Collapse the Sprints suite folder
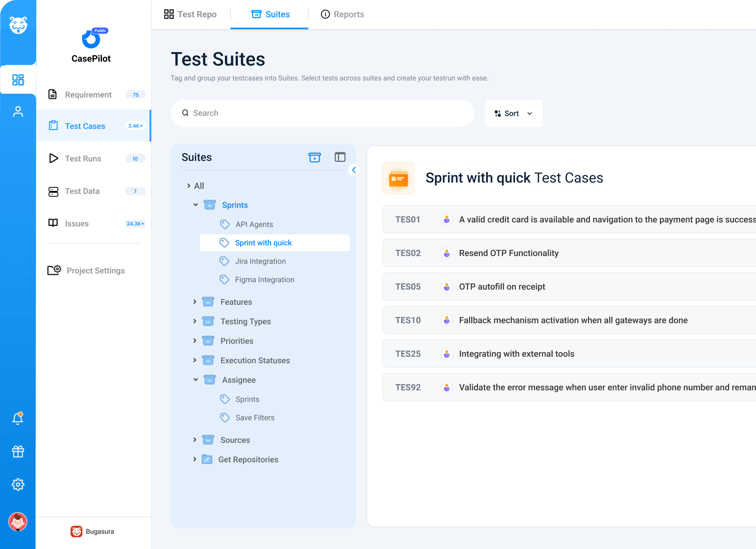The image size is (756, 549). [196, 205]
